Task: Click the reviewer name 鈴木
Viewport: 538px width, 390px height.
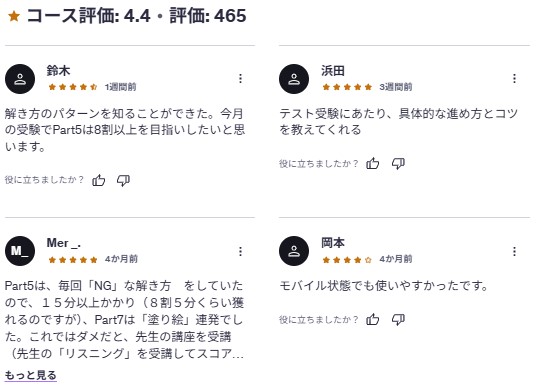Action: coord(58,71)
